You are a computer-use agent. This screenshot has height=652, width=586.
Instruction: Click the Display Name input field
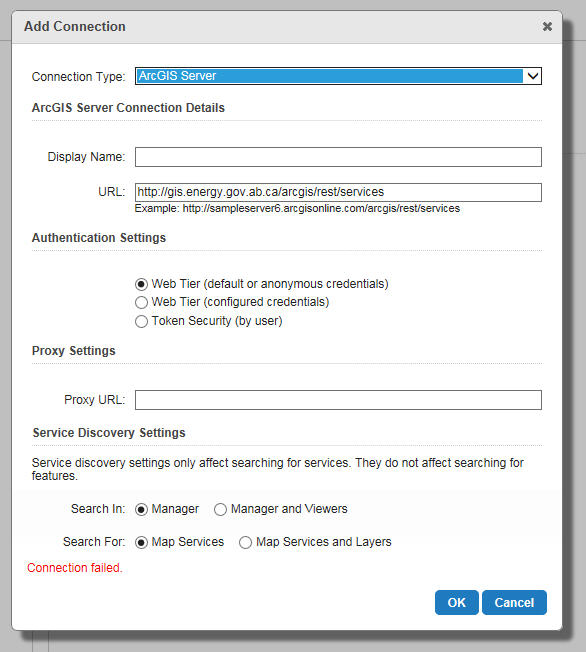click(338, 157)
